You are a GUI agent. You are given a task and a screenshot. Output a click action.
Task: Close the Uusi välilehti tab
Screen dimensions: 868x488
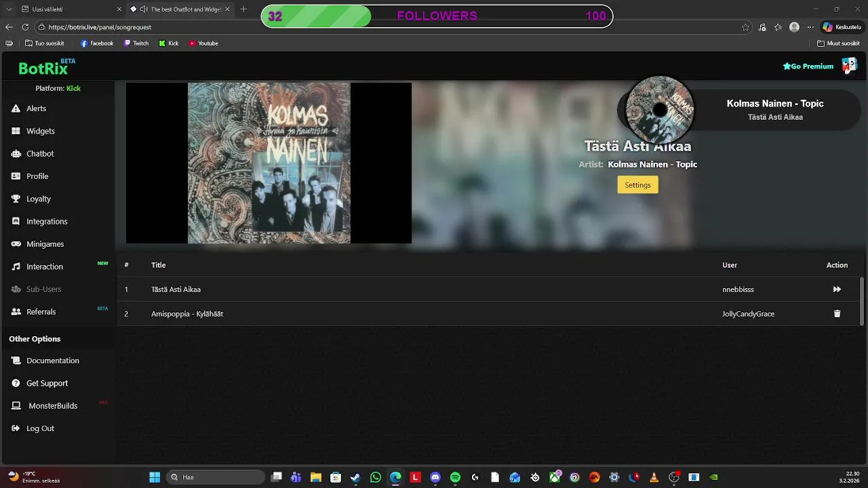[119, 9]
